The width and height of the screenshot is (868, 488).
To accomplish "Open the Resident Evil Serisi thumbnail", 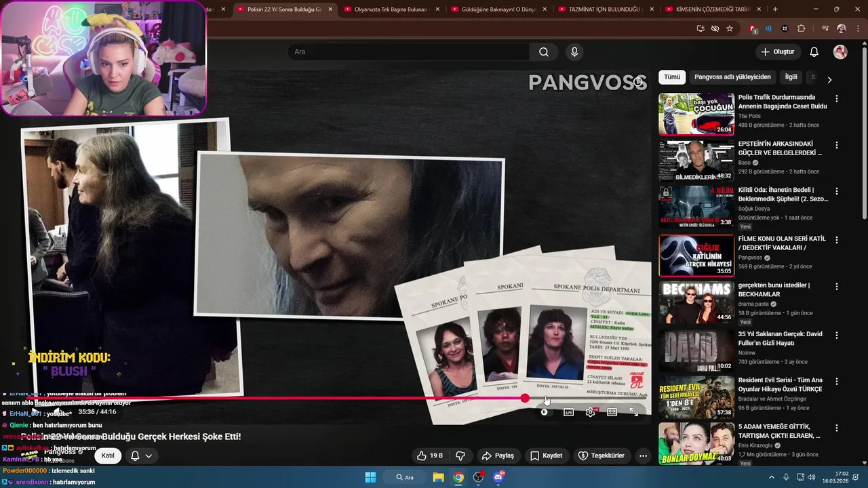I will (x=696, y=397).
